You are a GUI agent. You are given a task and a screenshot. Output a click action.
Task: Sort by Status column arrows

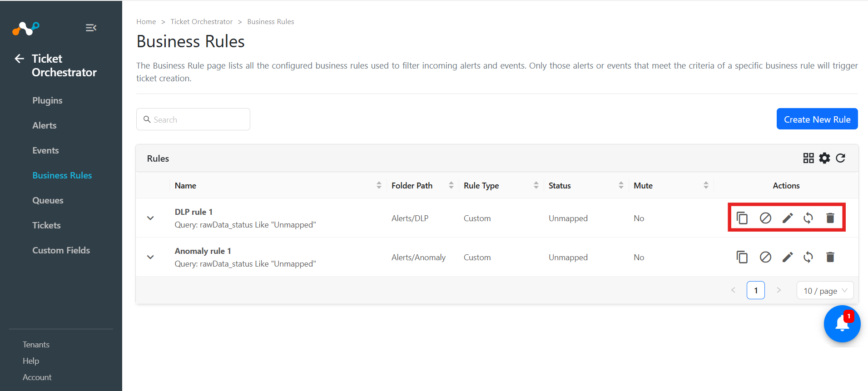click(x=621, y=185)
